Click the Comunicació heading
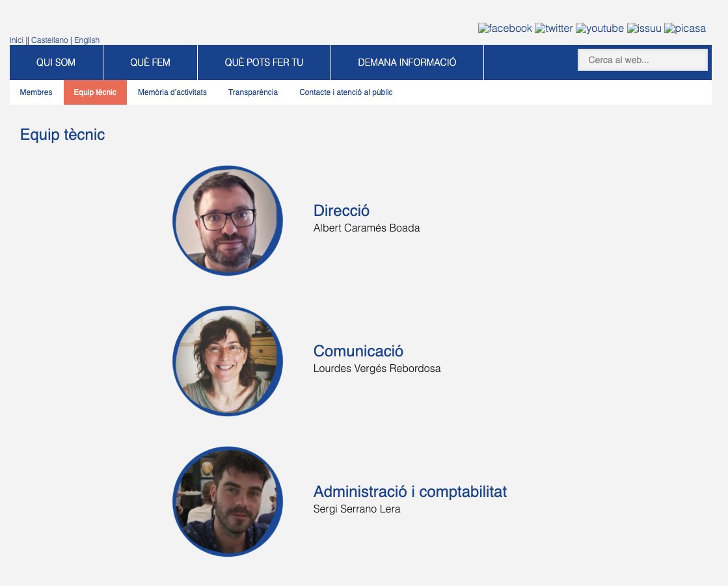728x586 pixels. click(358, 351)
